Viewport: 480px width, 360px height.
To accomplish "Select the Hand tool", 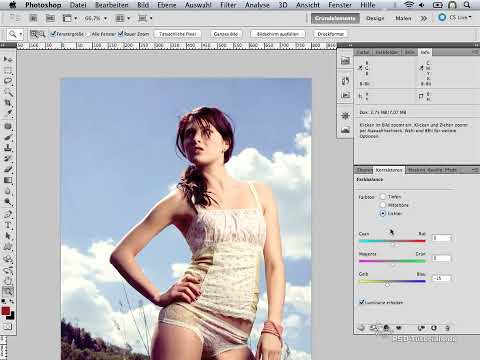I will (8, 281).
